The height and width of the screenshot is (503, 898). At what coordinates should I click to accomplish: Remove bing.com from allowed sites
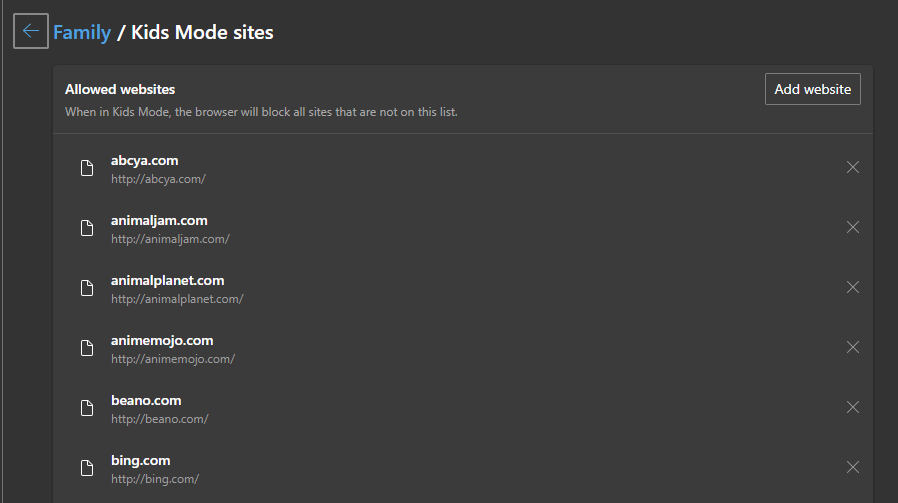click(x=853, y=467)
